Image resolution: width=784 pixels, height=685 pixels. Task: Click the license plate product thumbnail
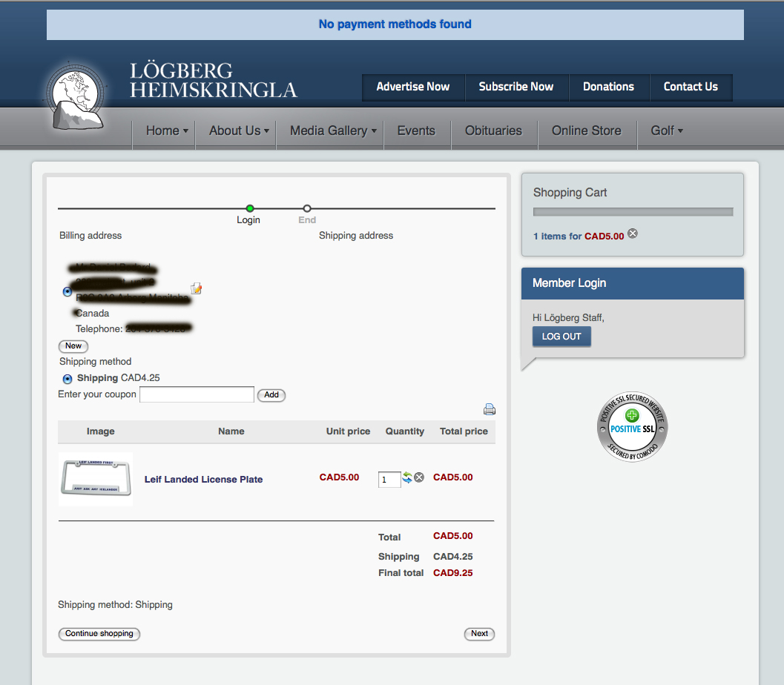96,479
